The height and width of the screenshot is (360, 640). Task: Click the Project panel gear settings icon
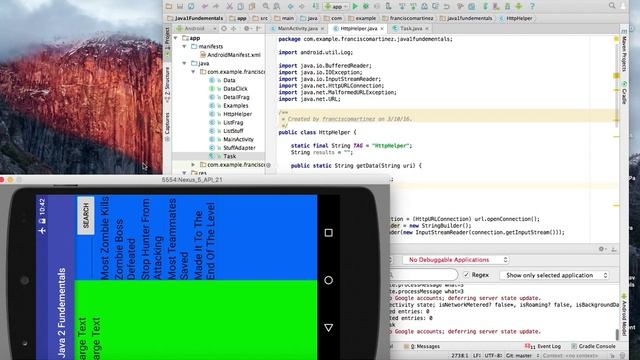247,29
